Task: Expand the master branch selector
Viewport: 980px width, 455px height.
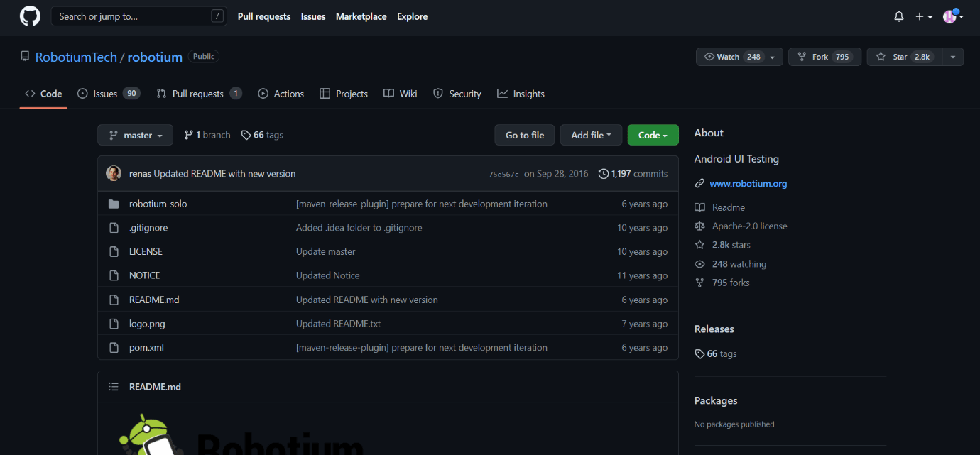Action: (x=135, y=135)
